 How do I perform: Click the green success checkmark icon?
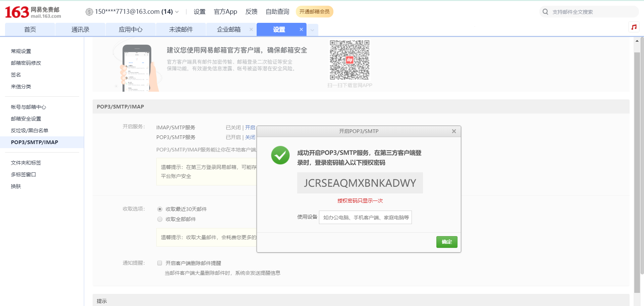click(x=280, y=155)
